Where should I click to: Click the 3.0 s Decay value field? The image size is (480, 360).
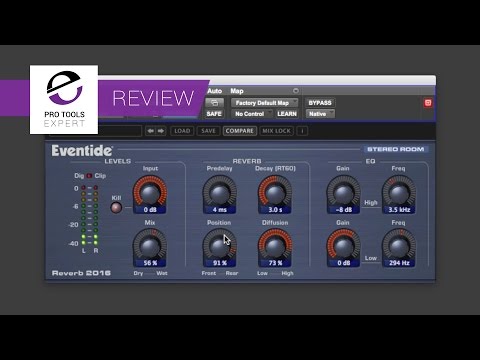click(x=275, y=210)
